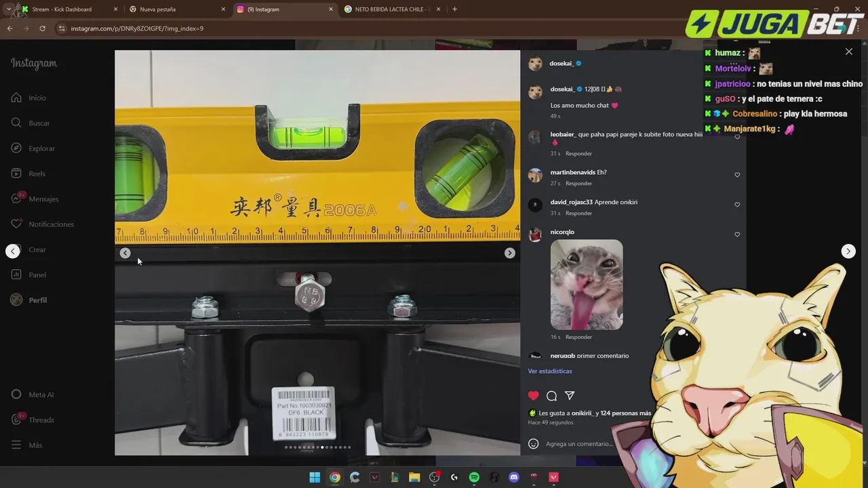868x488 pixels.
Task: Go to the previous post arrow
Action: [x=13, y=251]
